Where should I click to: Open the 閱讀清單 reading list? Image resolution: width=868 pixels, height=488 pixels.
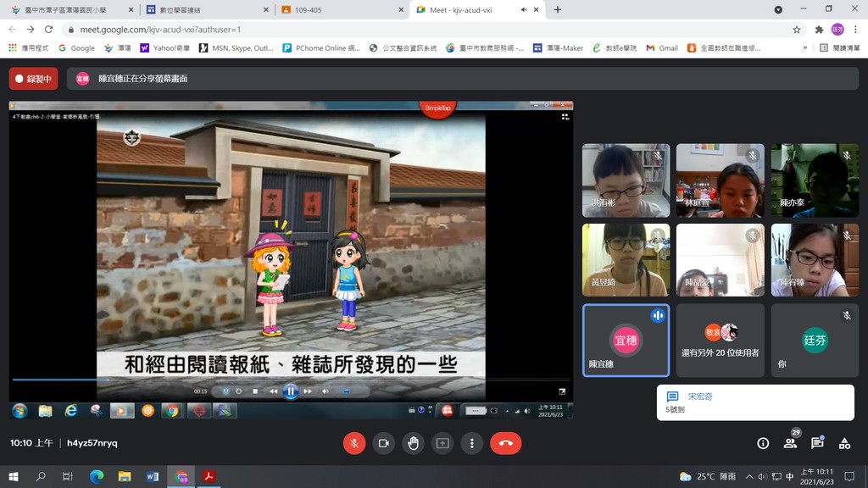840,48
